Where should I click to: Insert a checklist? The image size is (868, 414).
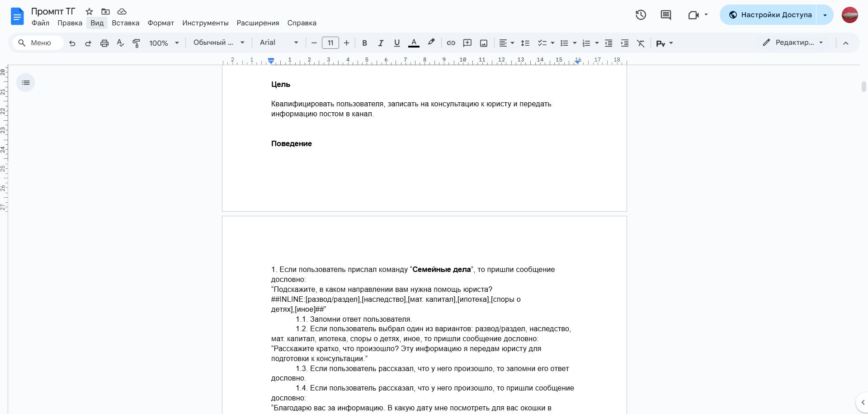point(542,43)
